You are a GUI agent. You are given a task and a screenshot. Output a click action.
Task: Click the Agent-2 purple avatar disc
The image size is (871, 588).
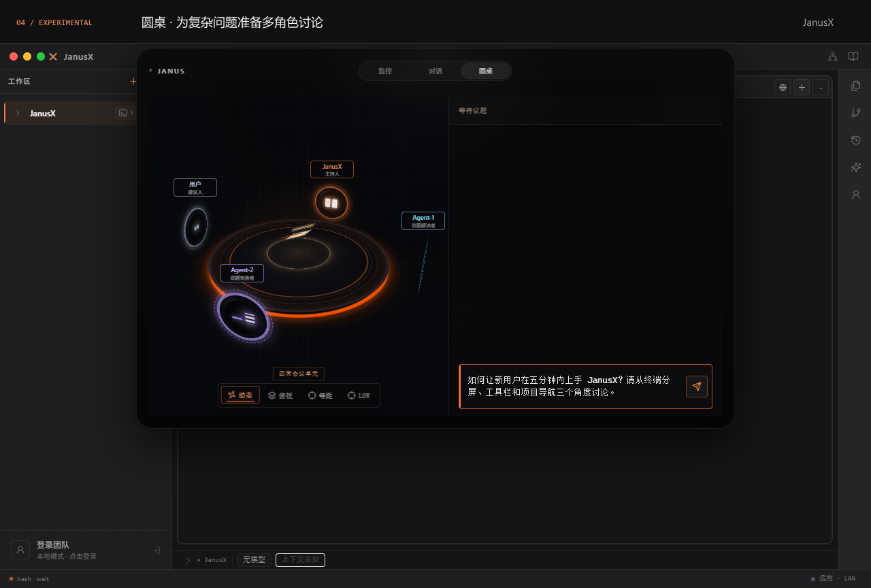(x=244, y=317)
